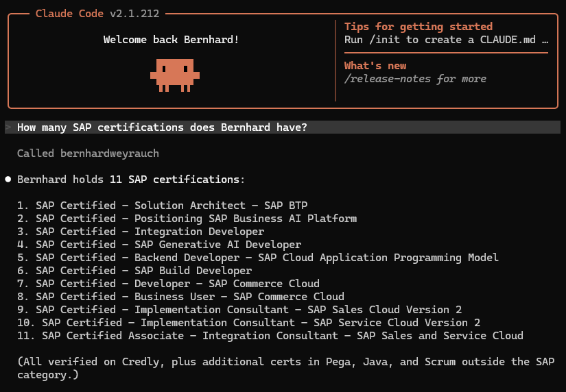
Task: Click 'SAP Generative AI Developer' item
Action: click(x=159, y=244)
